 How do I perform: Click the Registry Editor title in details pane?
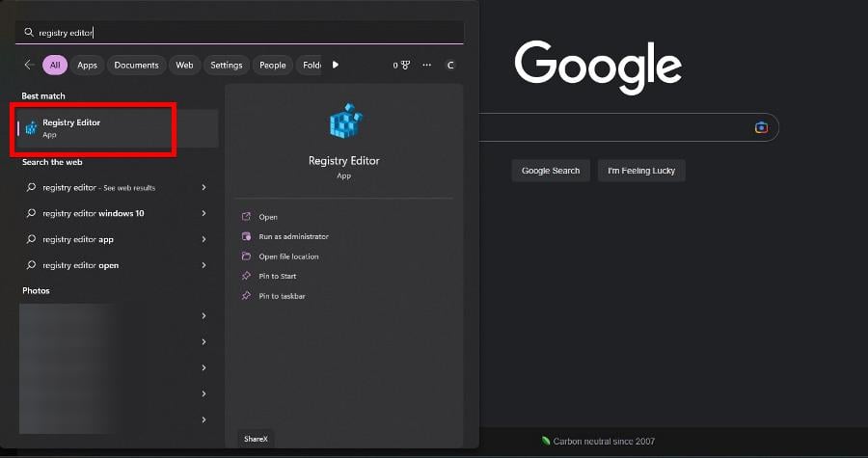click(343, 161)
